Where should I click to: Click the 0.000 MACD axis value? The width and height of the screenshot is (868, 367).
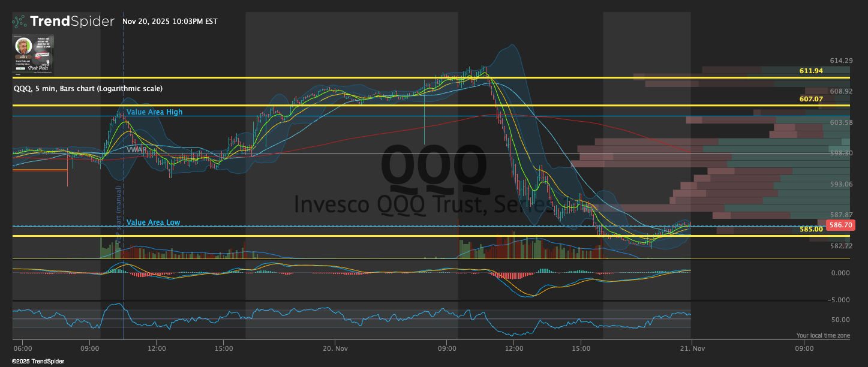pyautogui.click(x=840, y=273)
